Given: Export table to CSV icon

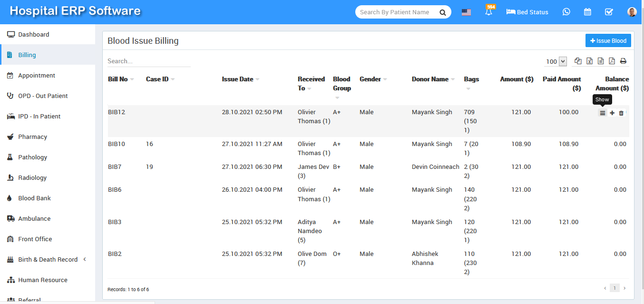Looking at the screenshot, I should 601,61.
